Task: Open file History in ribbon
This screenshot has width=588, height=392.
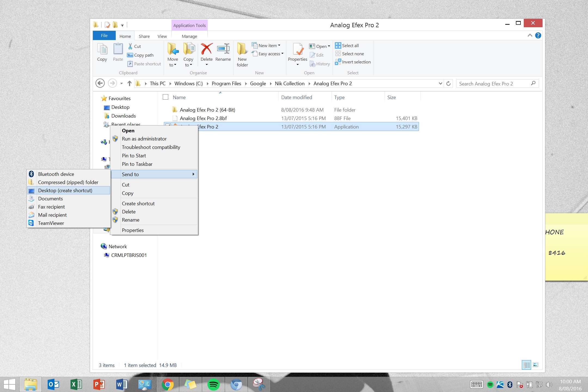Action: (320, 64)
